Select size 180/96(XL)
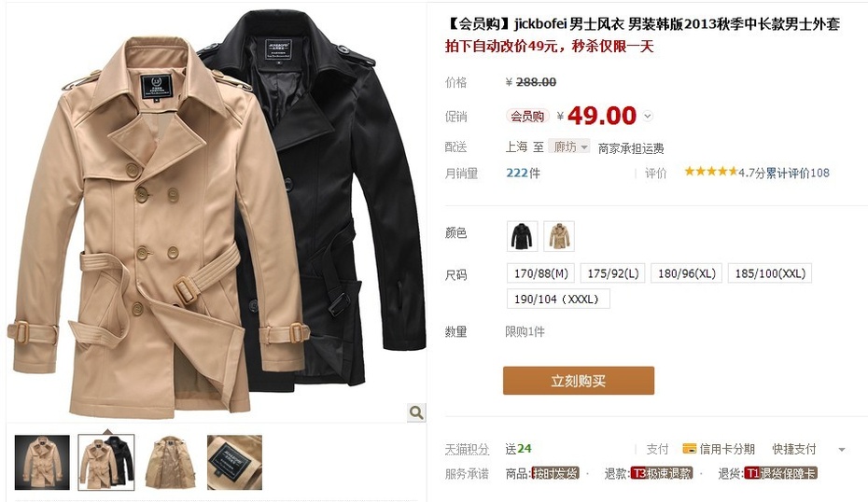The width and height of the screenshot is (868, 502). coord(686,273)
